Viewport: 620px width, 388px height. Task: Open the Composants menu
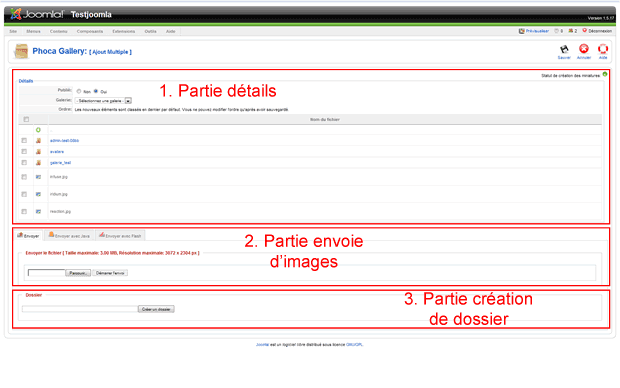(90, 31)
